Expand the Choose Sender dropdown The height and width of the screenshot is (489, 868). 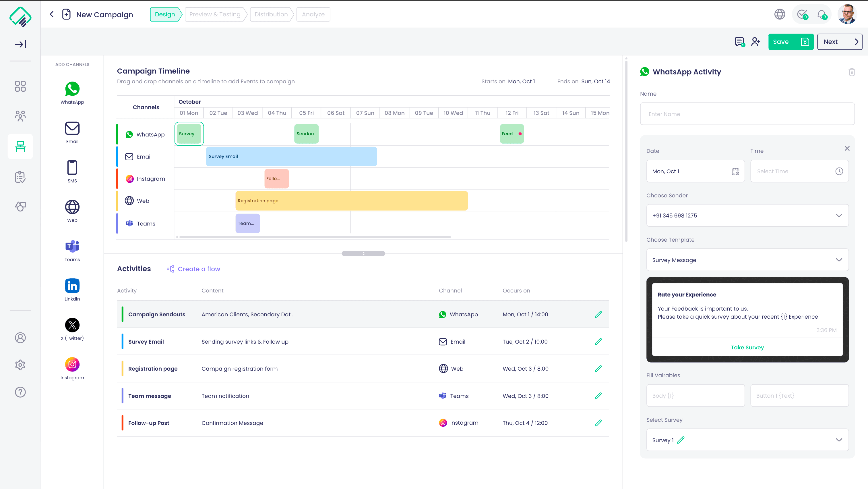click(839, 215)
